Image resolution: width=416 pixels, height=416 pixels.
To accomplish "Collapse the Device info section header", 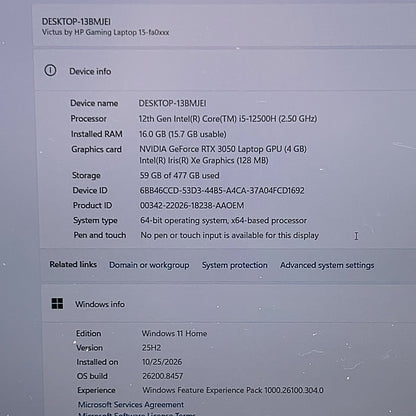I will point(225,70).
